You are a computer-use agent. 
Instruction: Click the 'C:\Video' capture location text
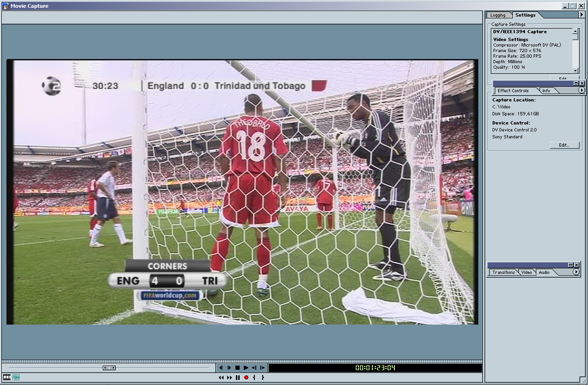(x=501, y=107)
